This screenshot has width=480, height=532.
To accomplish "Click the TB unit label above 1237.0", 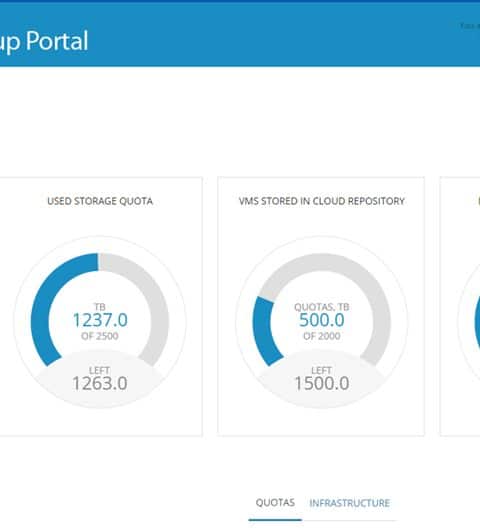I will click(100, 307).
